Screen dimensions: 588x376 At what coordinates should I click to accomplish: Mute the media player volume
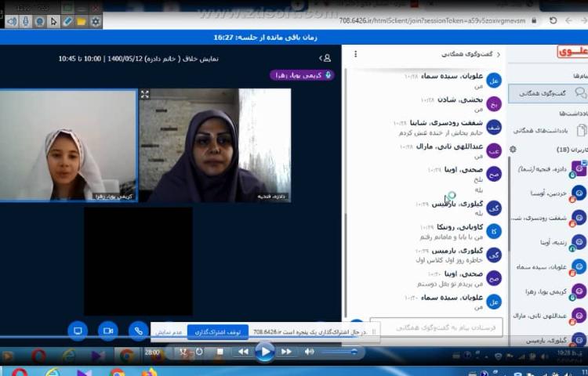pos(309,351)
